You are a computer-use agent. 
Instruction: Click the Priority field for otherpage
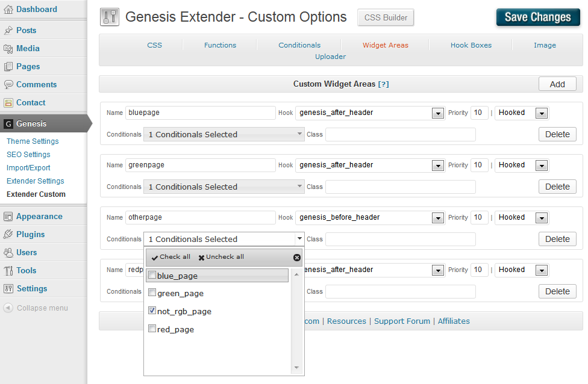(479, 218)
